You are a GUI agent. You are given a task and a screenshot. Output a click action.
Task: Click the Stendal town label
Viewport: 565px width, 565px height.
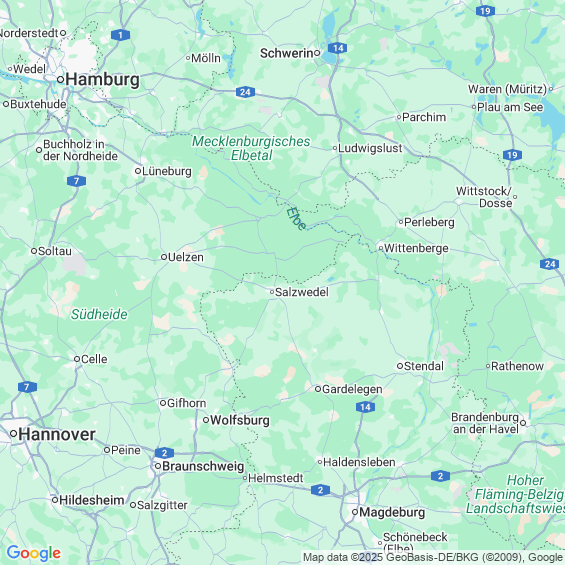pos(424,366)
